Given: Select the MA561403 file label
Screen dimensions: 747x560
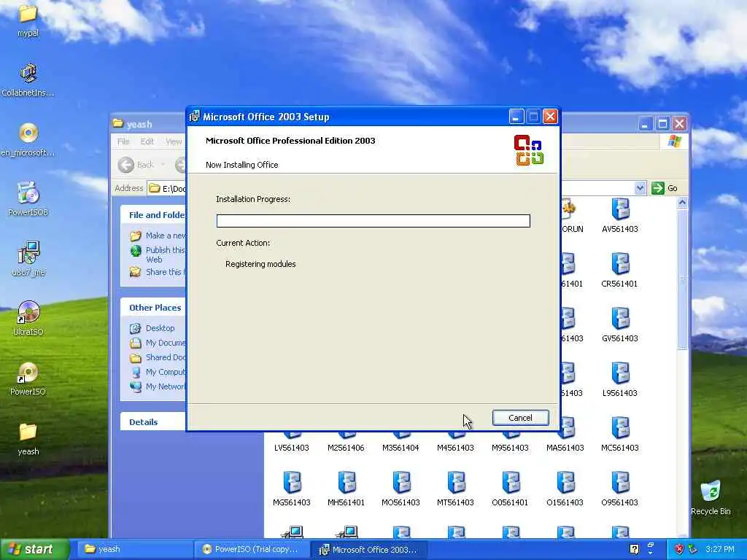Looking at the screenshot, I should (x=565, y=448).
